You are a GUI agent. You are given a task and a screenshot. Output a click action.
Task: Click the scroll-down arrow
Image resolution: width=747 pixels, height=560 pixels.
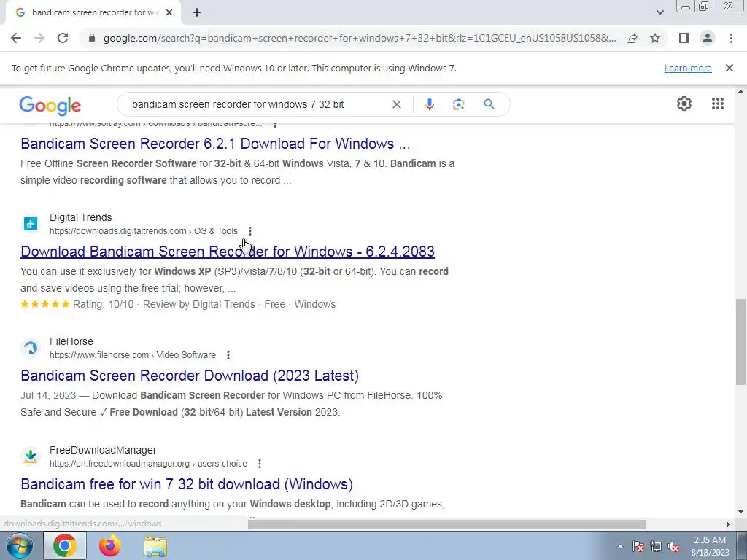pyautogui.click(x=741, y=513)
